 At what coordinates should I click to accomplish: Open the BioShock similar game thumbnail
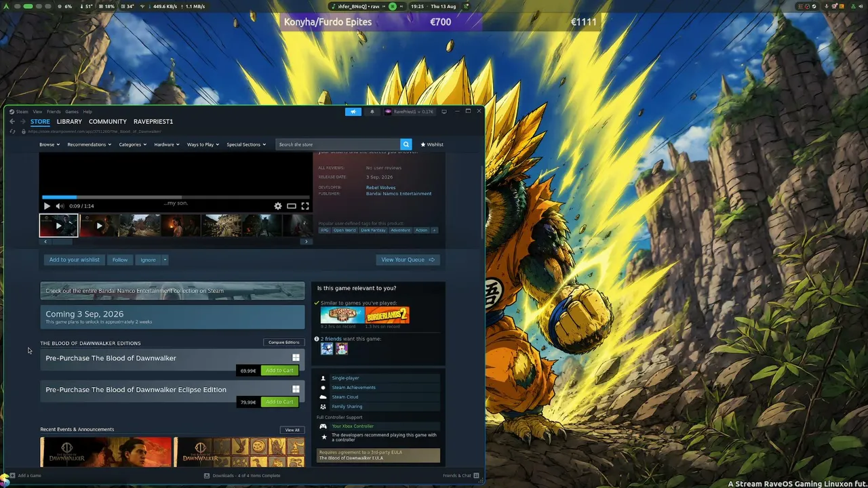342,315
